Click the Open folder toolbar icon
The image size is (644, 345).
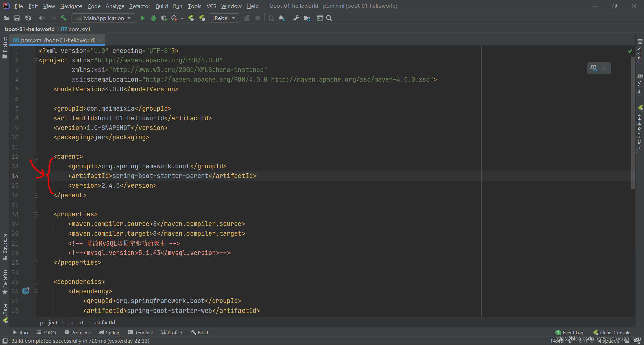coord(6,18)
